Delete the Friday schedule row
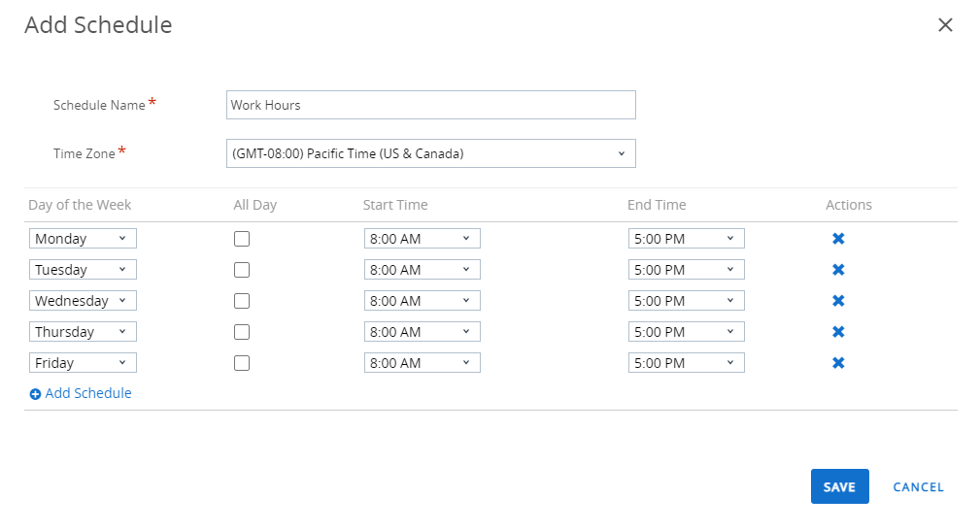Screen dimensions: 980x531 coord(838,363)
